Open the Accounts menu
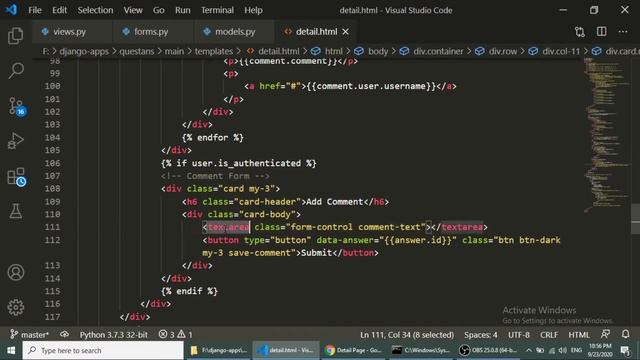Image resolution: width=640 pixels, height=360 pixels. [16, 272]
